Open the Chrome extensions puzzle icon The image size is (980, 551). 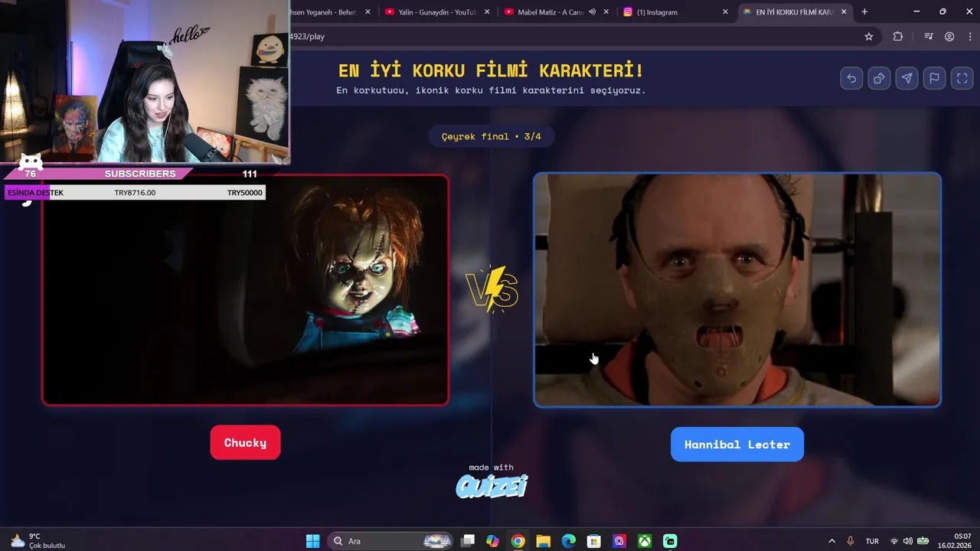point(898,36)
